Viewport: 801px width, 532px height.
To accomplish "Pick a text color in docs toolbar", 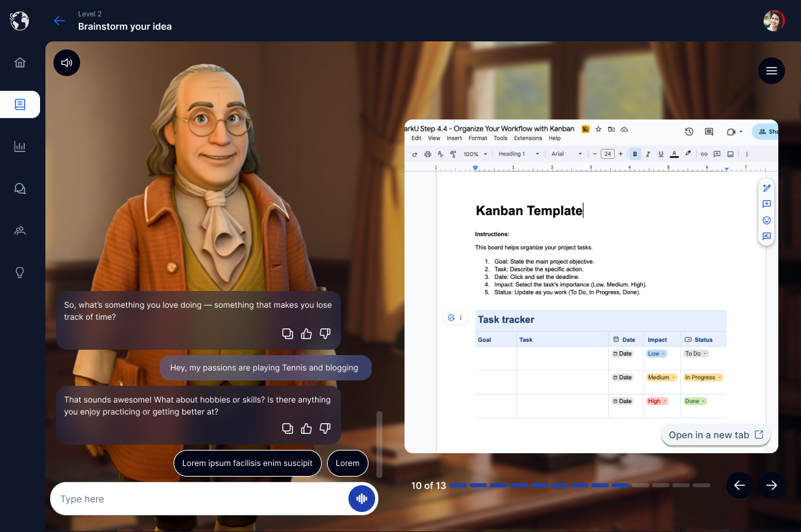I will (x=674, y=154).
